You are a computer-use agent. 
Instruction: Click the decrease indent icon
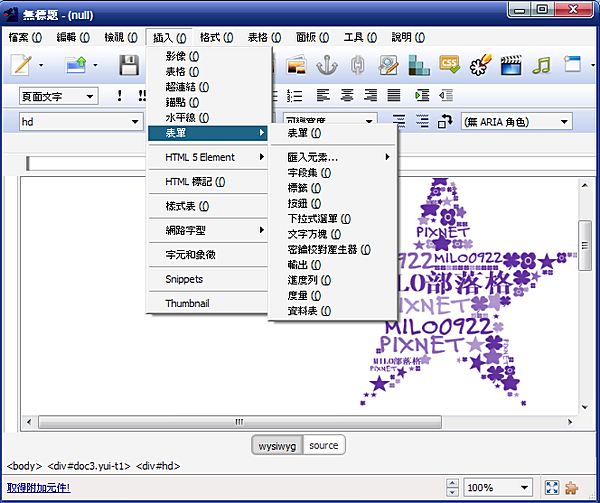point(446,95)
